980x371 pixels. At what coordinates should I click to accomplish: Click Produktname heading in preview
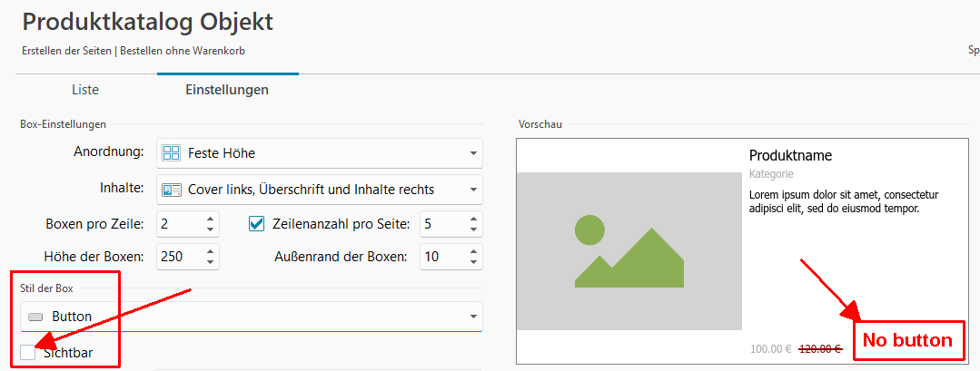(790, 155)
